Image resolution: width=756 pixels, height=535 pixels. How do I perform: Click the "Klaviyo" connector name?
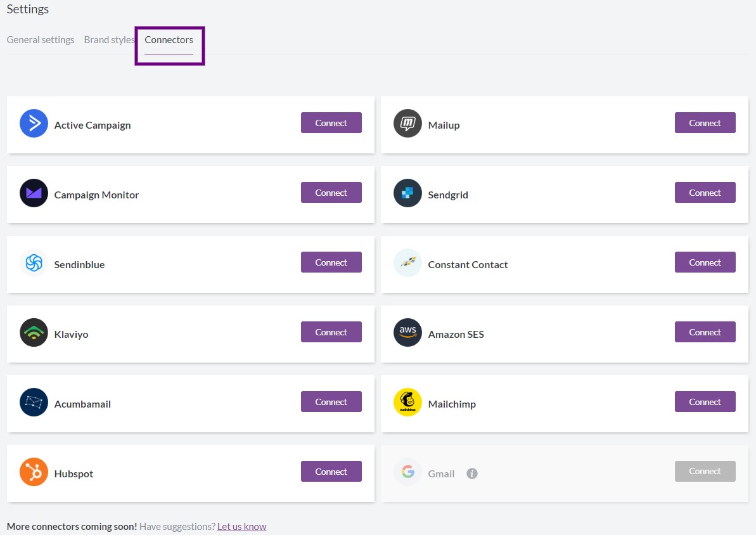tap(71, 334)
